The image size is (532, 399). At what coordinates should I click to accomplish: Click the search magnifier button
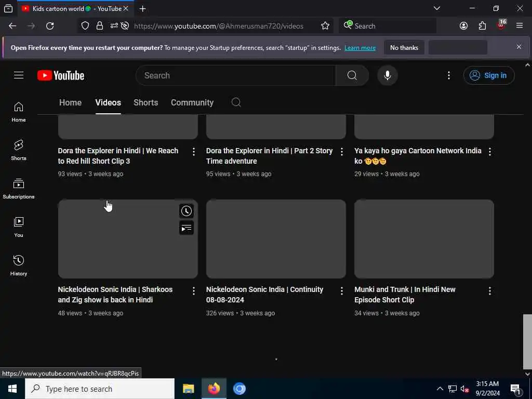point(352,75)
